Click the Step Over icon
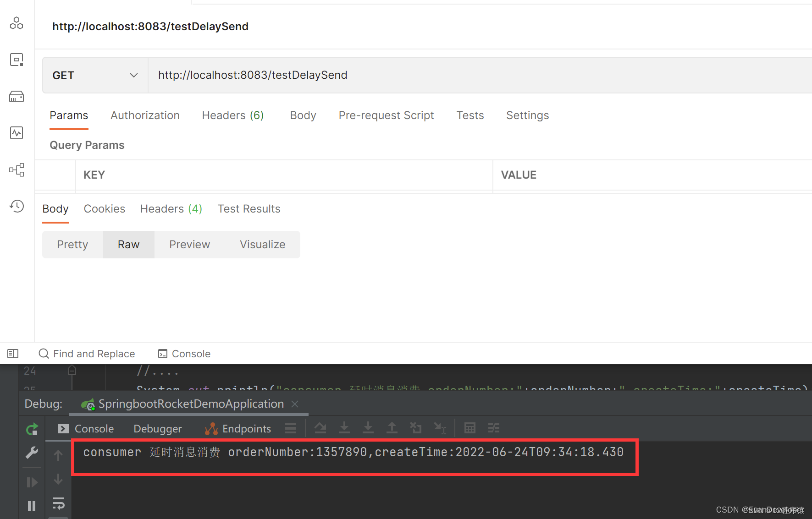This screenshot has height=519, width=812. tap(320, 428)
